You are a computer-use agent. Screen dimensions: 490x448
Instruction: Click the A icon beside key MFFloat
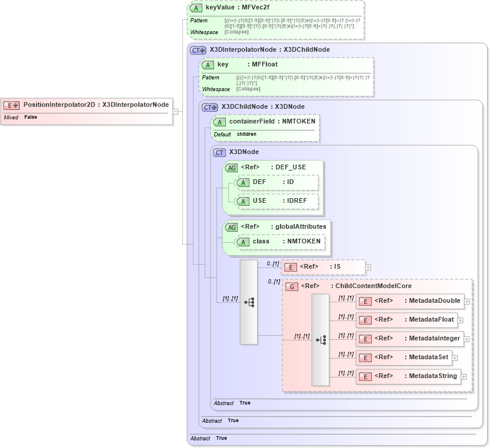tap(208, 65)
